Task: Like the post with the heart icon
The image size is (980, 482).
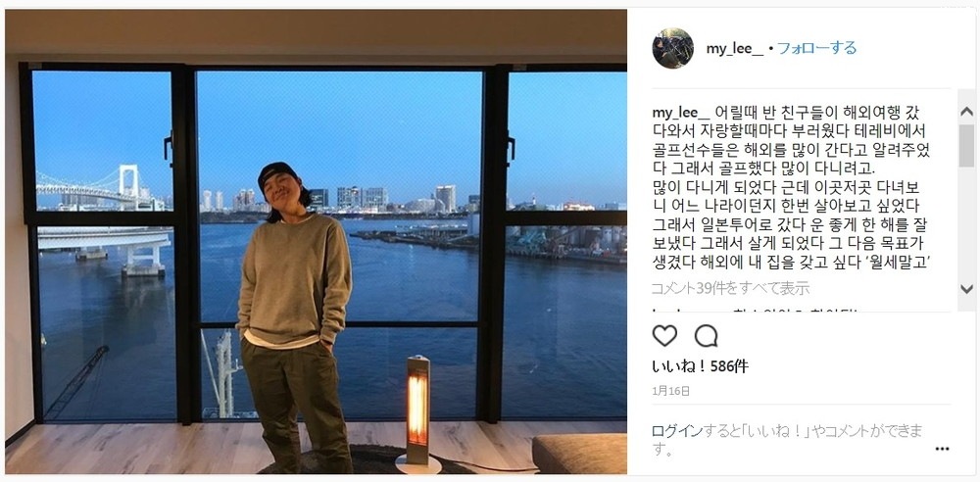Action: tap(664, 336)
